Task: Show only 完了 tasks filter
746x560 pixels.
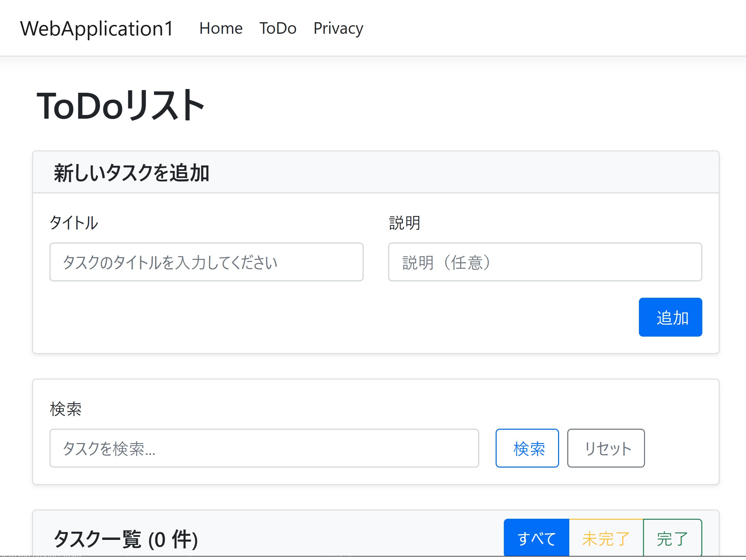Action: coord(672,538)
